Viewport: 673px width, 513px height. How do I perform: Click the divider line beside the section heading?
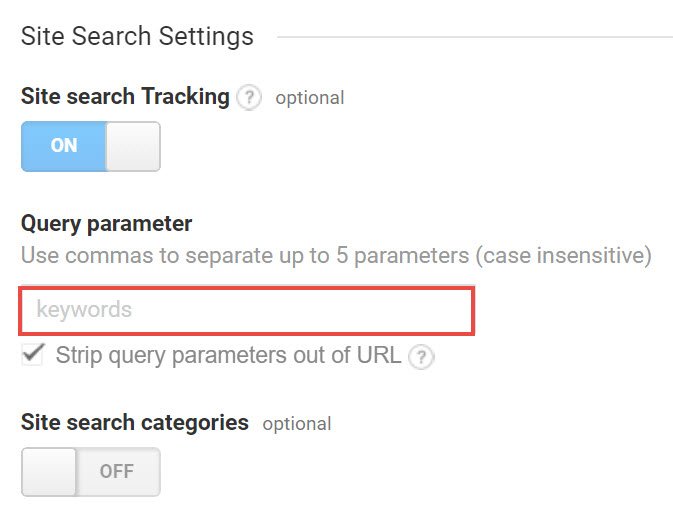point(474,38)
